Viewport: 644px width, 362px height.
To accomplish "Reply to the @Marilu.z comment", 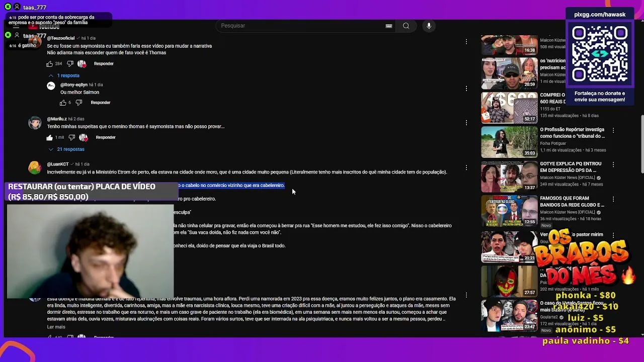I will (x=106, y=137).
